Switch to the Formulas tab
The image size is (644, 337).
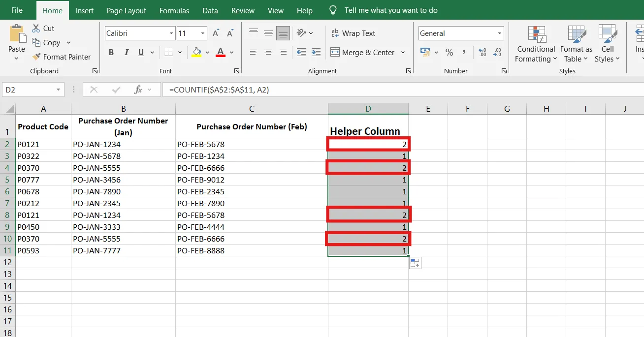click(174, 10)
